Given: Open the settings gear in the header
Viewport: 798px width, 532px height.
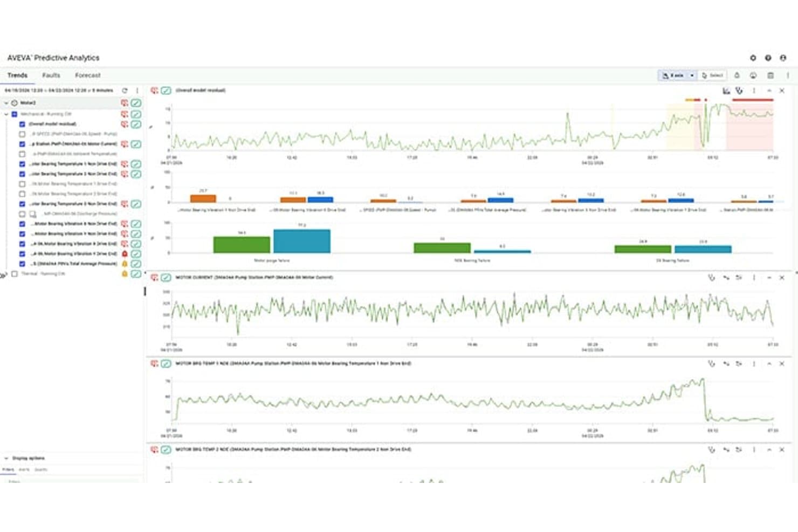Looking at the screenshot, I should point(753,58).
